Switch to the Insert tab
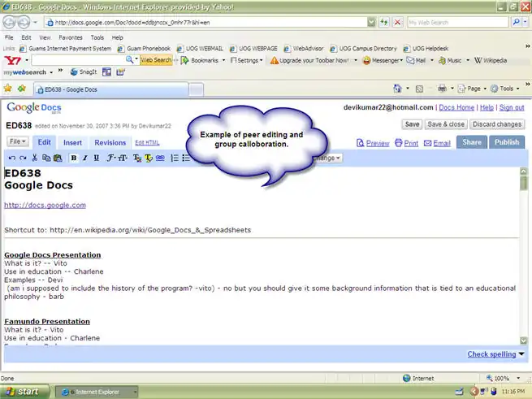 72,143
